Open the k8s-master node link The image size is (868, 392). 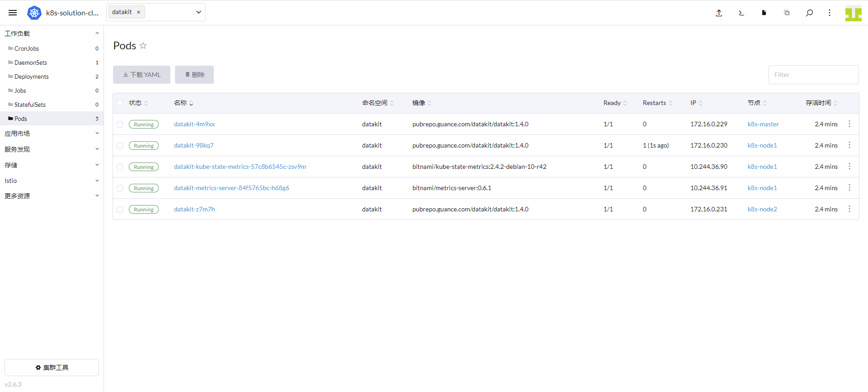pos(763,124)
